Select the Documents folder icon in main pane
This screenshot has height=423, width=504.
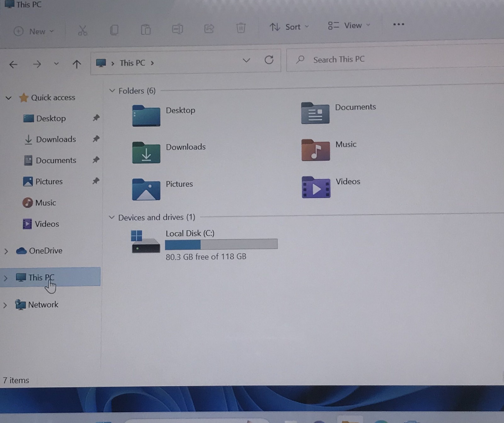click(315, 113)
